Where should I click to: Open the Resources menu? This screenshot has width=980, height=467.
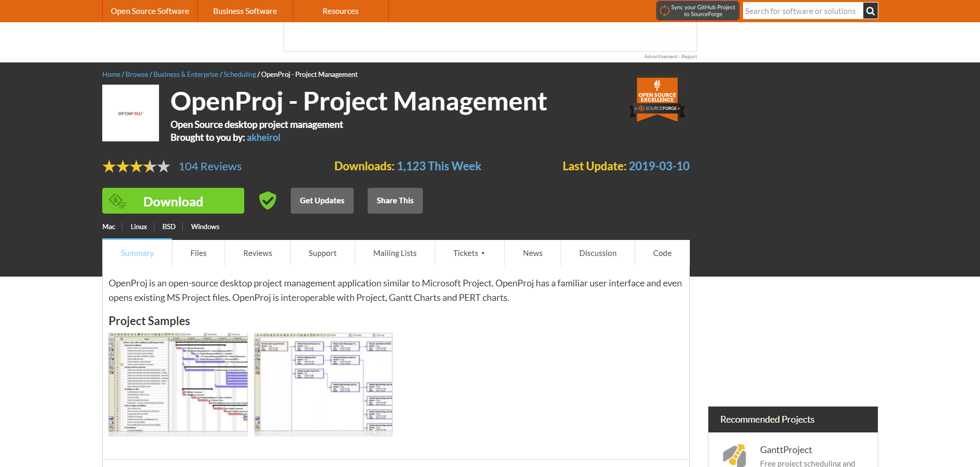[x=340, y=11]
